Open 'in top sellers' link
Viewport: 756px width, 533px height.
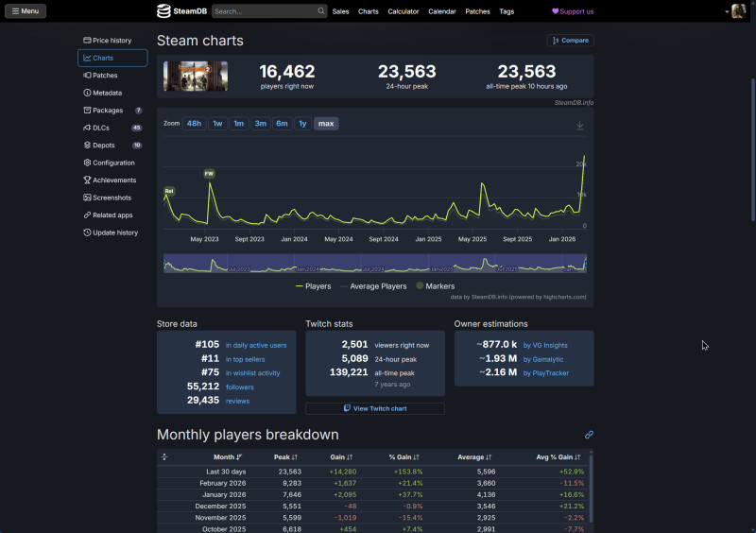[246, 359]
